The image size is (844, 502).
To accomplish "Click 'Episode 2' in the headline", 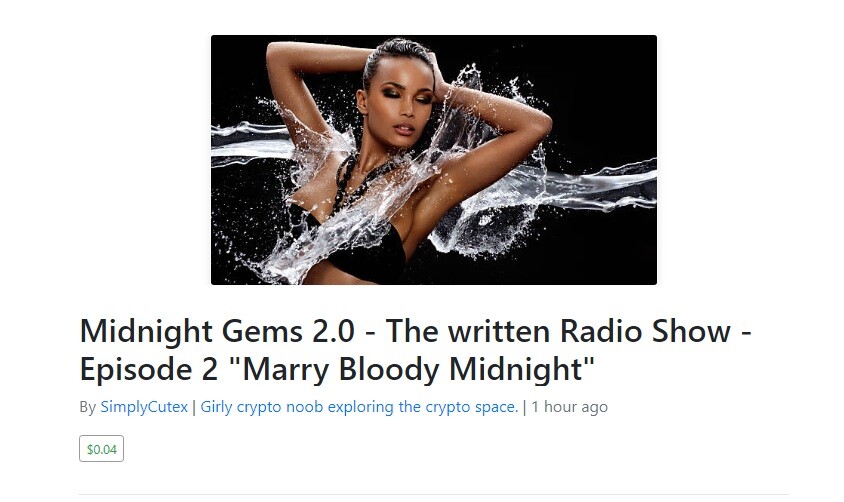I will coord(149,370).
